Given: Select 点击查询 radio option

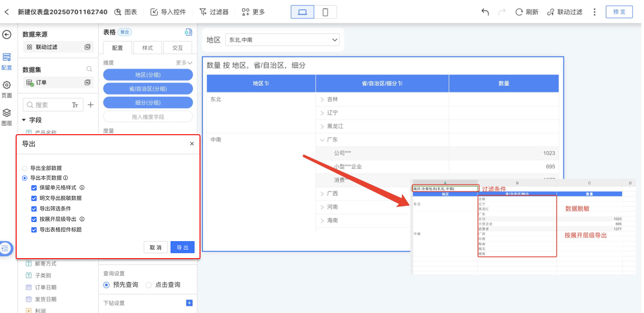Looking at the screenshot, I should 149,285.
